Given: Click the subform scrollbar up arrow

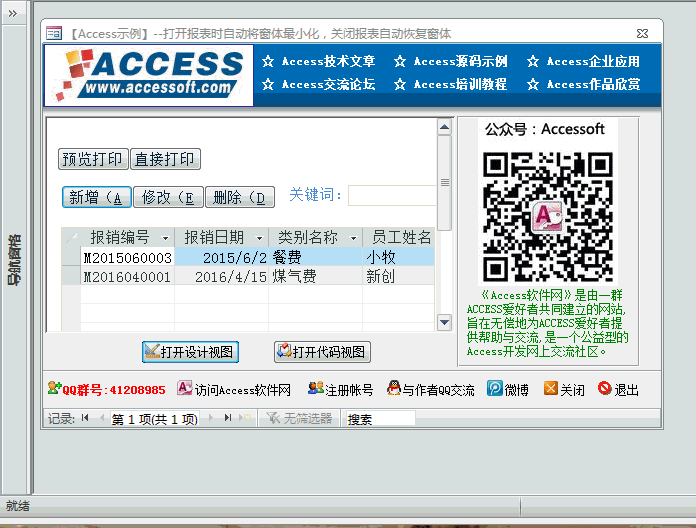Looking at the screenshot, I should (x=444, y=128).
